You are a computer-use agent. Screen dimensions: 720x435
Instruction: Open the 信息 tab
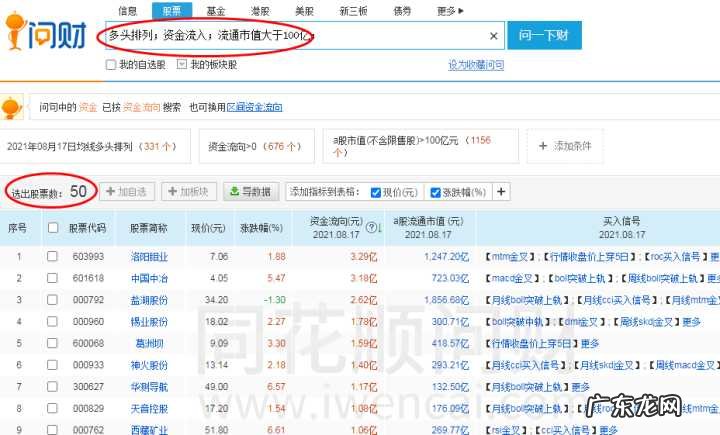[127, 11]
